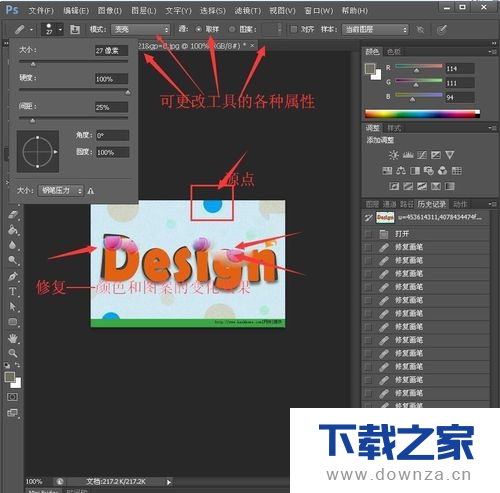Click status bar arrow next to 文档 info
The height and width of the screenshot is (493, 500).
point(169,482)
